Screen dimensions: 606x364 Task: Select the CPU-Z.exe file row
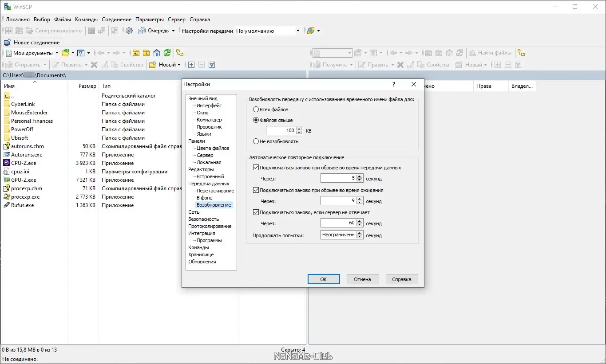click(x=91, y=163)
